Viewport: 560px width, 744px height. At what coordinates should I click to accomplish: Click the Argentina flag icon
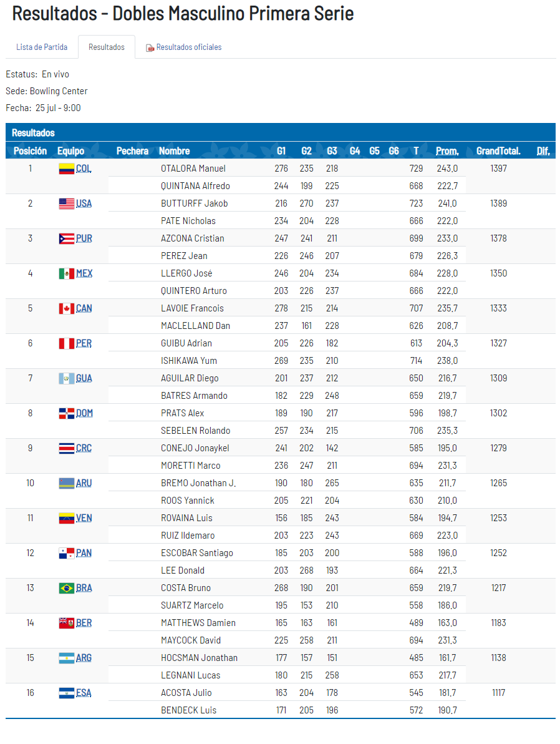[66, 658]
